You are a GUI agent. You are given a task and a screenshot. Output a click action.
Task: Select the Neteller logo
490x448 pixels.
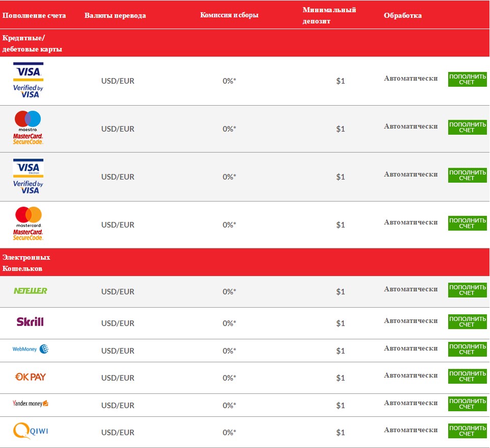[30, 291]
